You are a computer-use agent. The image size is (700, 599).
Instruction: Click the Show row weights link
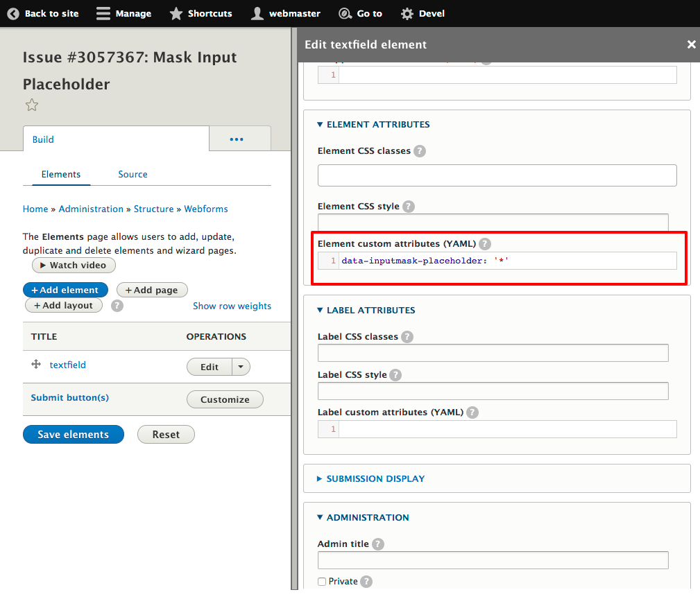232,306
